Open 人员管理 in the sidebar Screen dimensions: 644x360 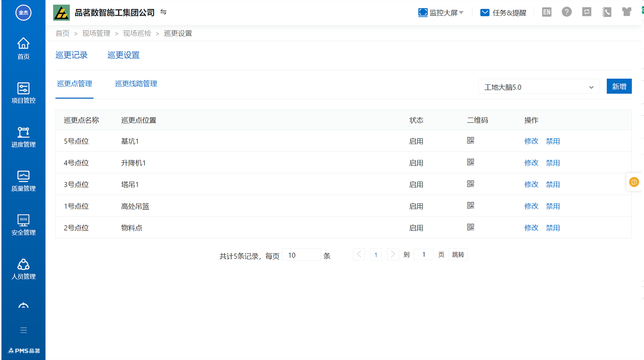(23, 269)
